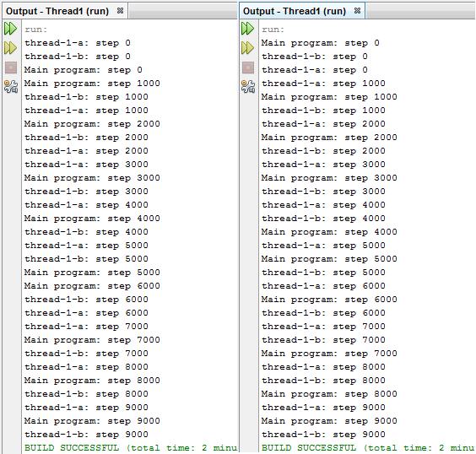Open the Settings wrench icon in left output panel

coord(11,86)
